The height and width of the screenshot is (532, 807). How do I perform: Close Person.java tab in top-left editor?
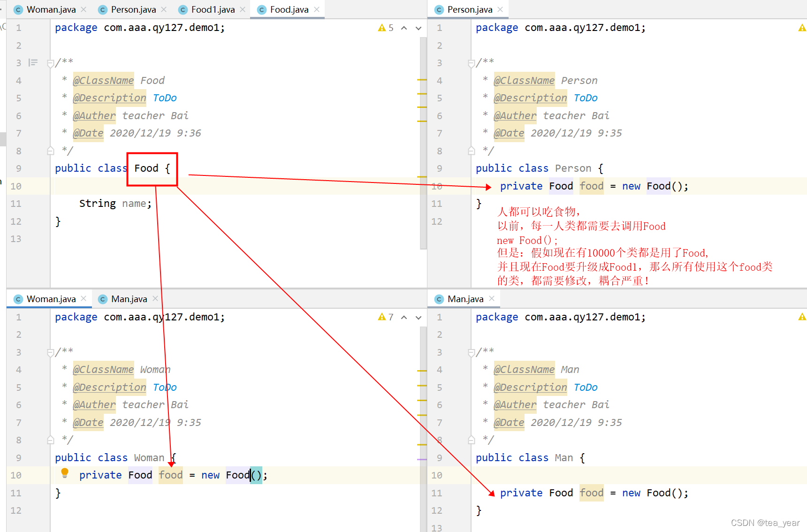click(164, 9)
